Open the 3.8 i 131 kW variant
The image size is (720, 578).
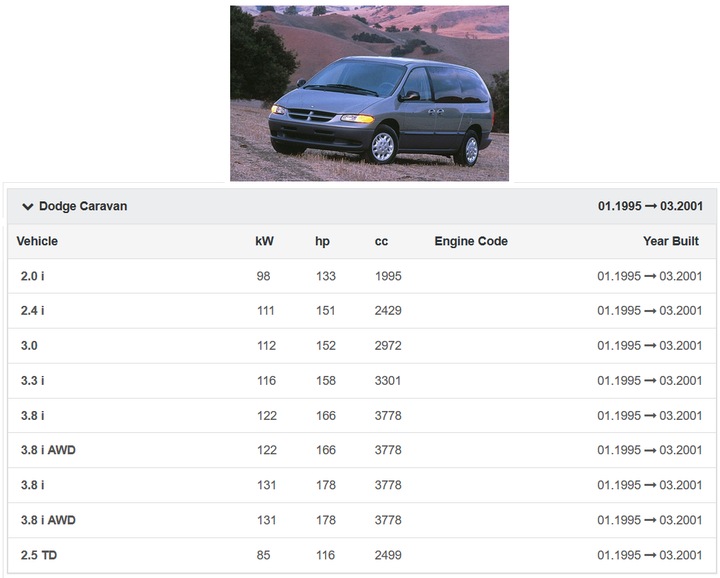[33, 485]
